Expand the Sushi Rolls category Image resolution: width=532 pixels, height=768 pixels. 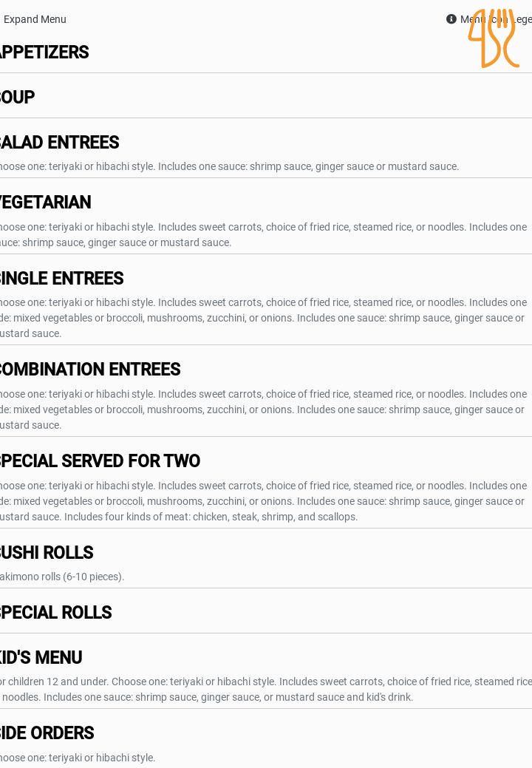(x=47, y=553)
